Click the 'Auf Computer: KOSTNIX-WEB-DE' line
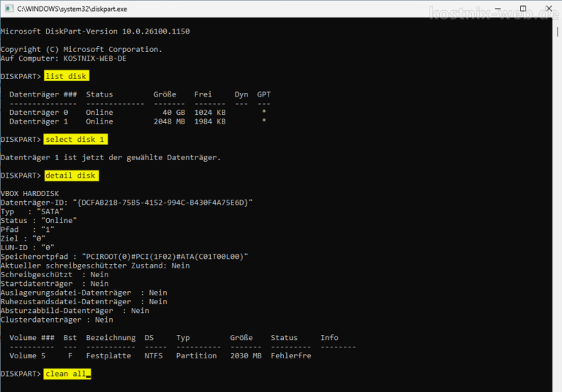The width and height of the screenshot is (562, 392). 64,59
